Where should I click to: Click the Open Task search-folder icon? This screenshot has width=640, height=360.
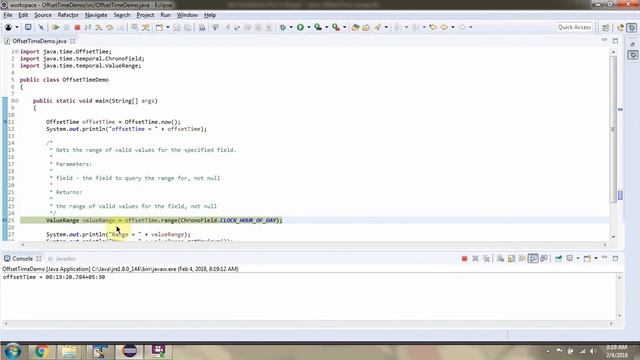(366, 27)
